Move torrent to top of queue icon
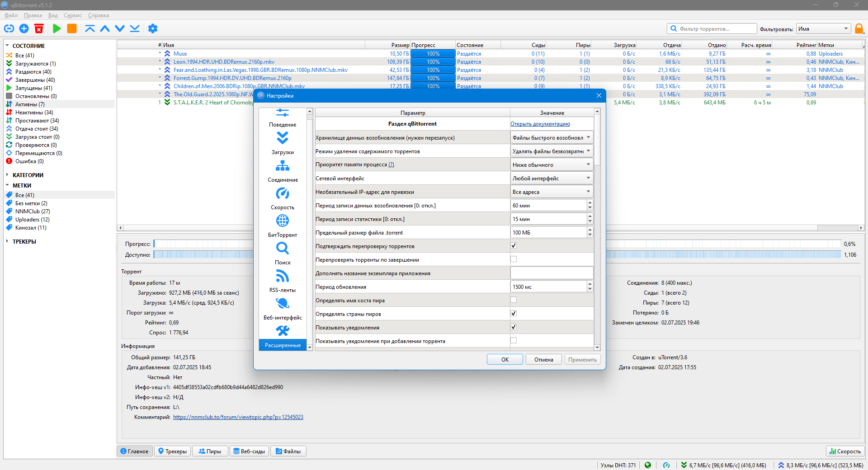Screen dimensions: 868x470 (x=90, y=28)
